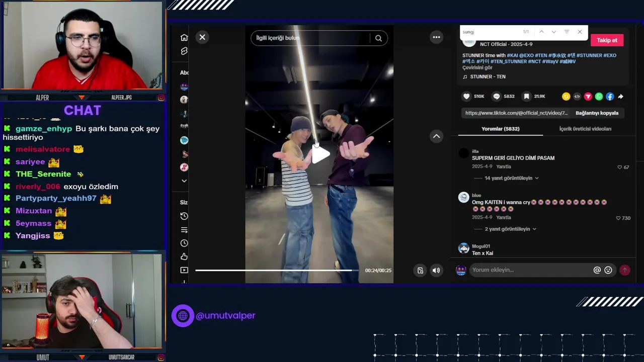Click chat username 'riverly_006'
The width and height of the screenshot is (644, 362).
[x=38, y=187]
